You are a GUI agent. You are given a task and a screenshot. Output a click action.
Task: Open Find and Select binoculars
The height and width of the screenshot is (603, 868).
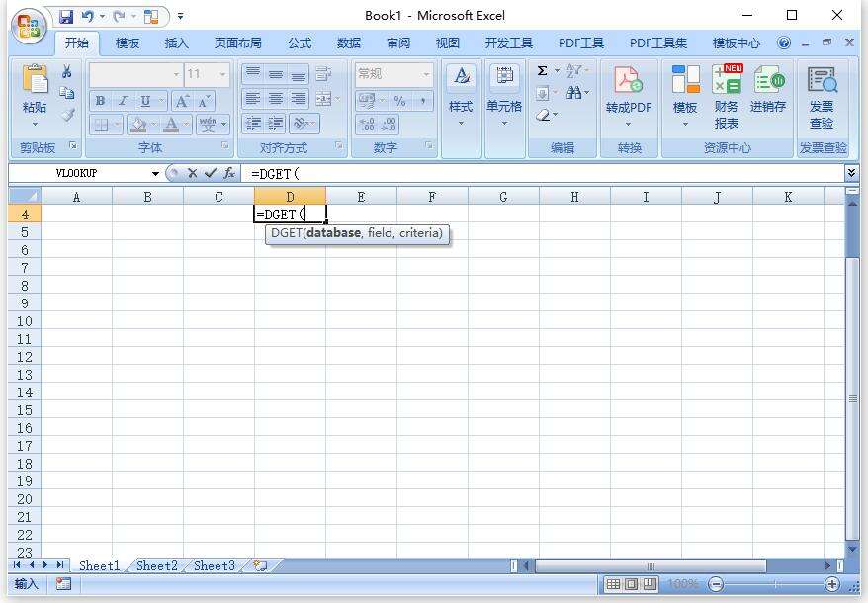point(574,93)
